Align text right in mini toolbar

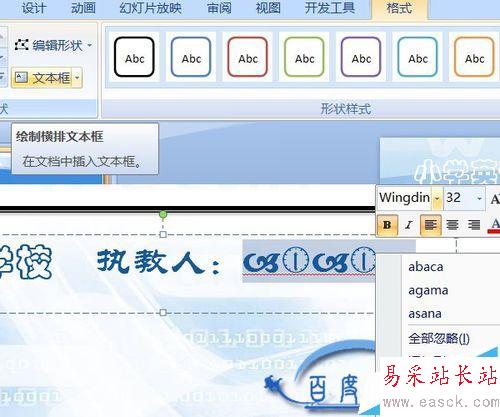coord(474,225)
